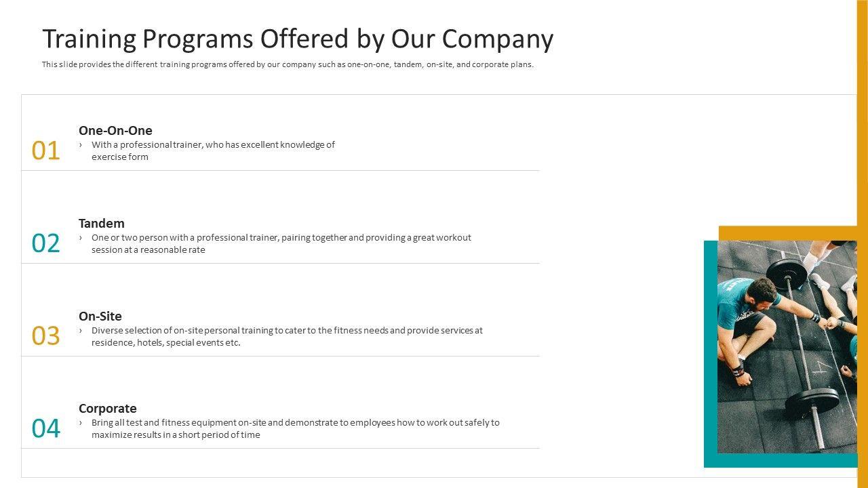Click the orange number 01
Screen dimensions: 868x488
(46, 150)
